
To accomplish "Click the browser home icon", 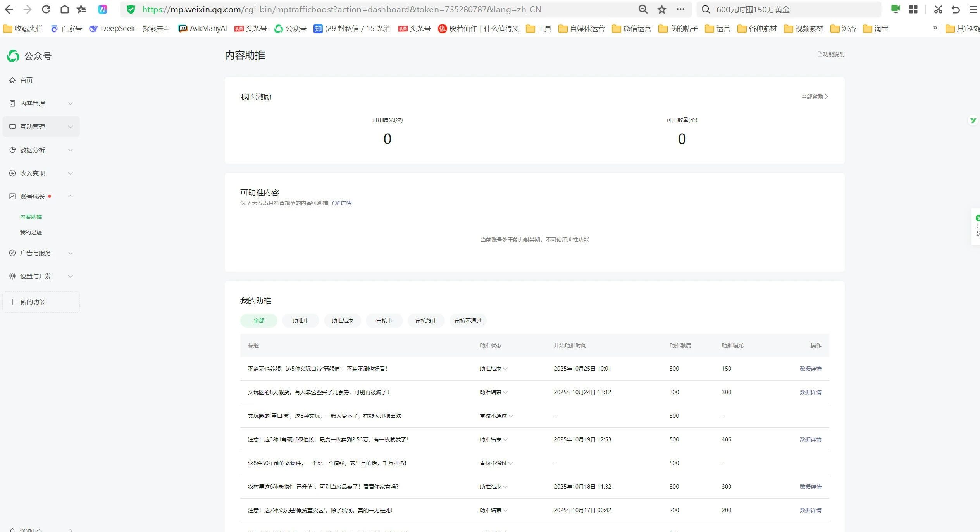I will pyautogui.click(x=65, y=9).
